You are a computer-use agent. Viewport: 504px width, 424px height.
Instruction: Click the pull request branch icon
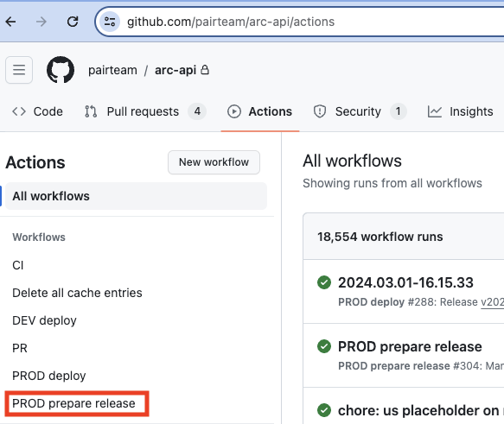pyautogui.click(x=91, y=111)
